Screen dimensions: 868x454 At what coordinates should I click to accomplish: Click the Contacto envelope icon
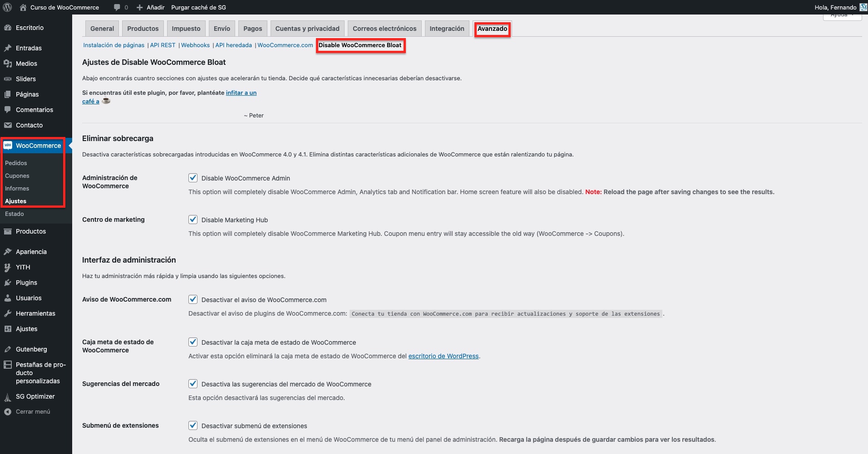click(8, 125)
